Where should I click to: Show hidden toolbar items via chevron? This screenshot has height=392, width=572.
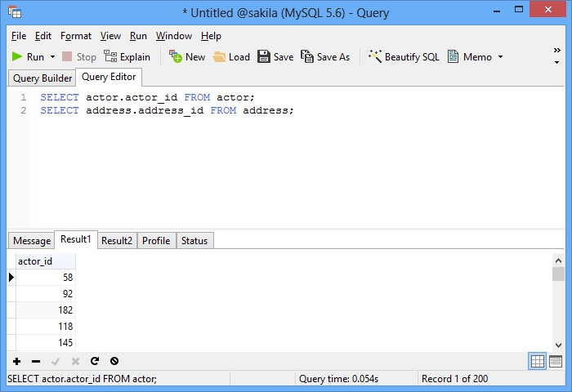click(x=556, y=51)
